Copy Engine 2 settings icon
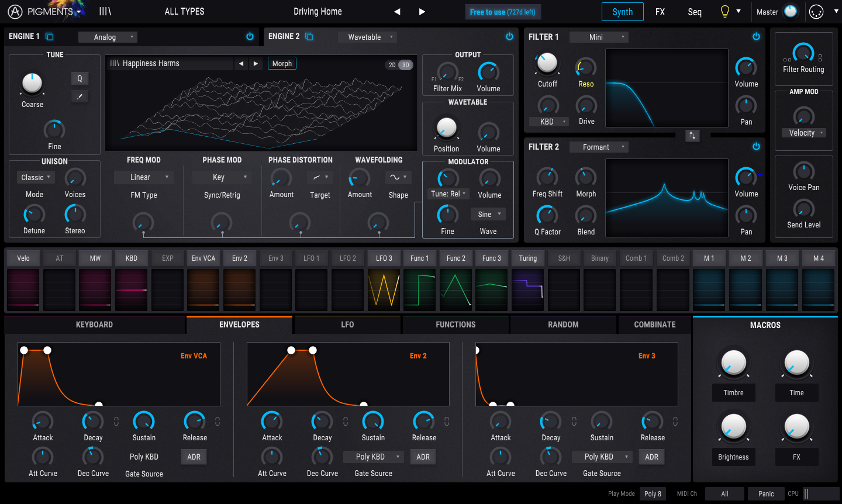 309,36
